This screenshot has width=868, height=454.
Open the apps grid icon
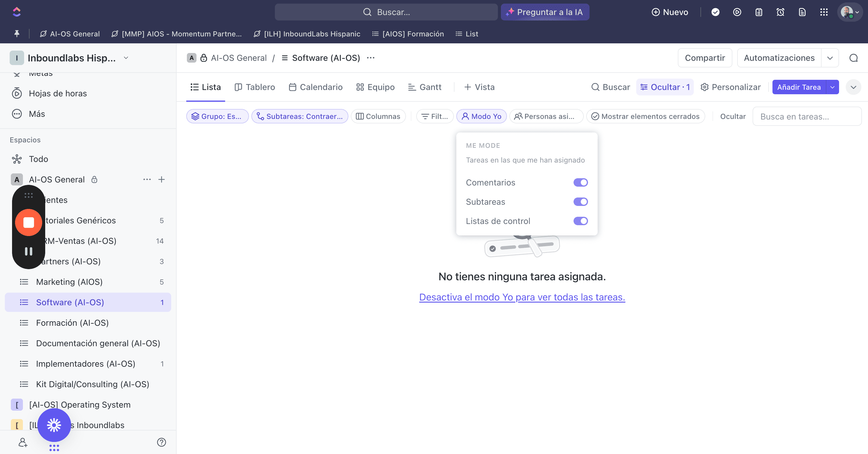coord(824,12)
